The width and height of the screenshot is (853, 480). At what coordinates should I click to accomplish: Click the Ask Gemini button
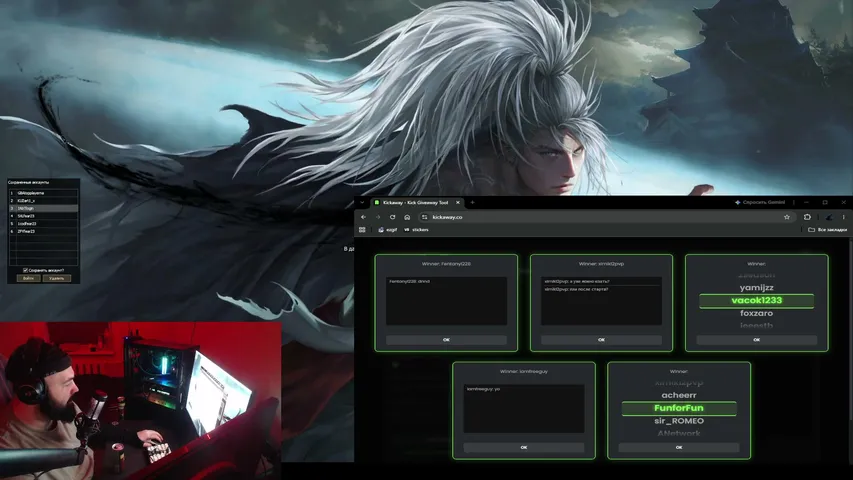point(760,202)
